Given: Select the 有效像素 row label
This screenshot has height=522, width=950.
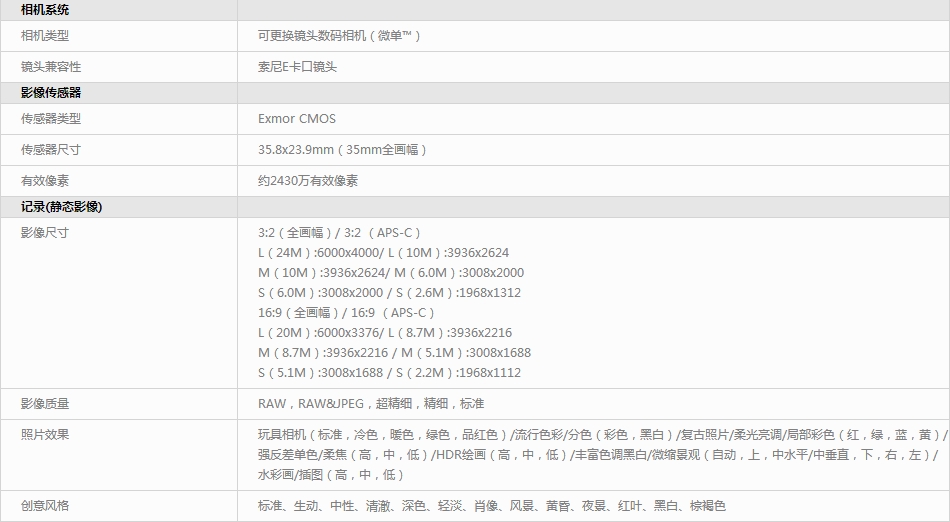Looking at the screenshot, I should point(45,181).
